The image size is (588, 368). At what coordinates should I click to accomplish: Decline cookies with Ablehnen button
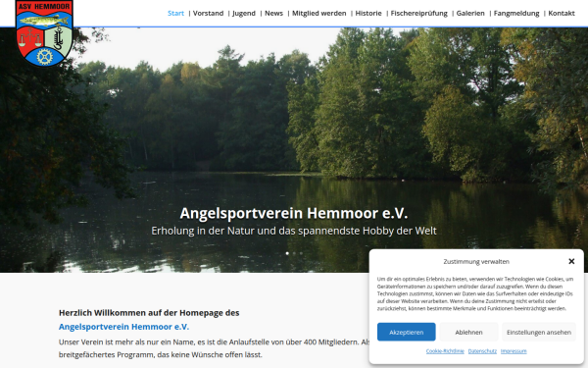click(468, 332)
